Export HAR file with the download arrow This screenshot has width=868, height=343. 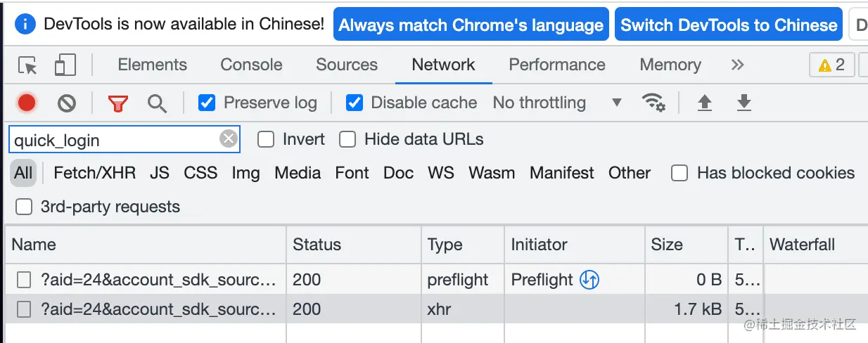(743, 103)
